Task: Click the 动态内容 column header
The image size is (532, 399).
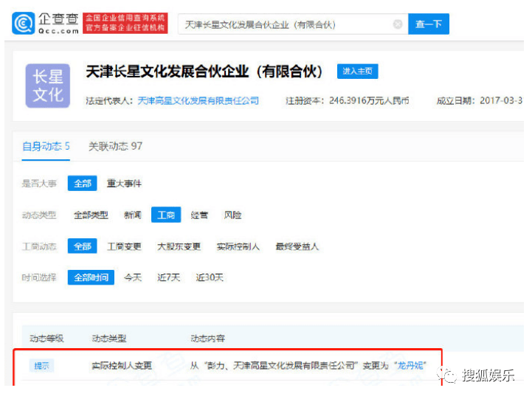Action: point(207,339)
